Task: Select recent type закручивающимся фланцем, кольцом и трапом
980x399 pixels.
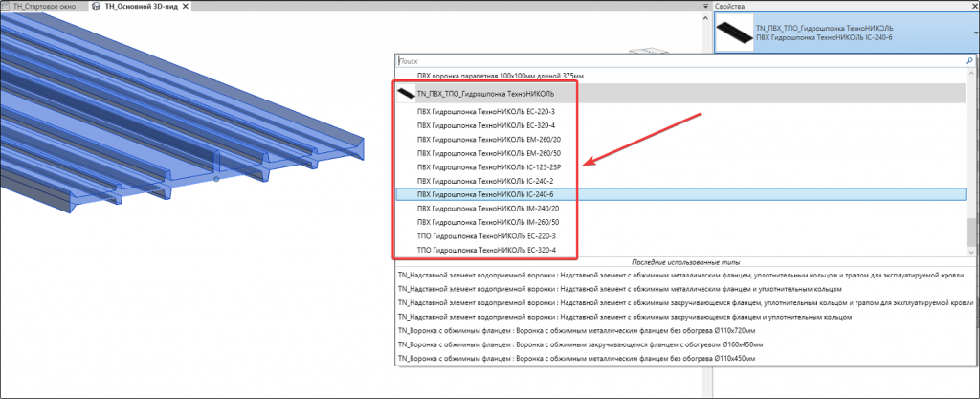Action: pos(685,303)
